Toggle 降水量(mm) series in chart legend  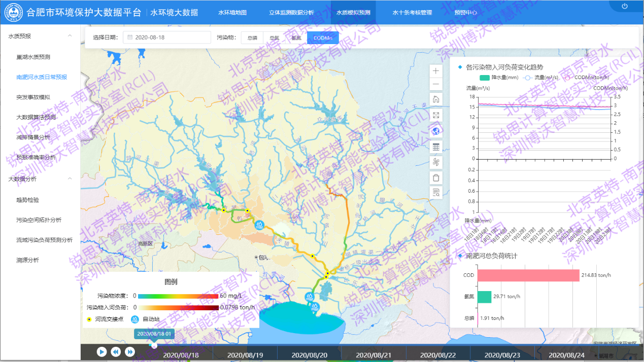498,78
